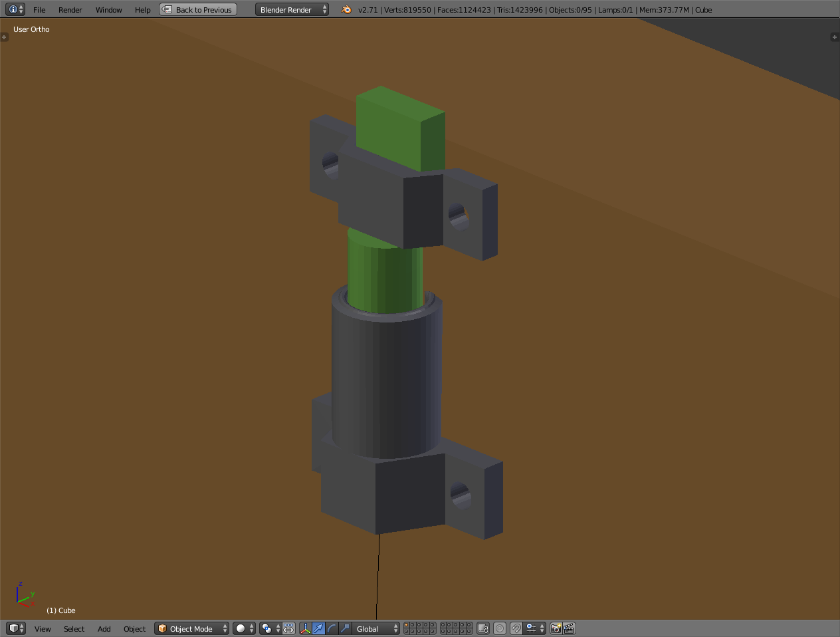
Task: Open the 3D View editor type selector
Action: [x=15, y=628]
